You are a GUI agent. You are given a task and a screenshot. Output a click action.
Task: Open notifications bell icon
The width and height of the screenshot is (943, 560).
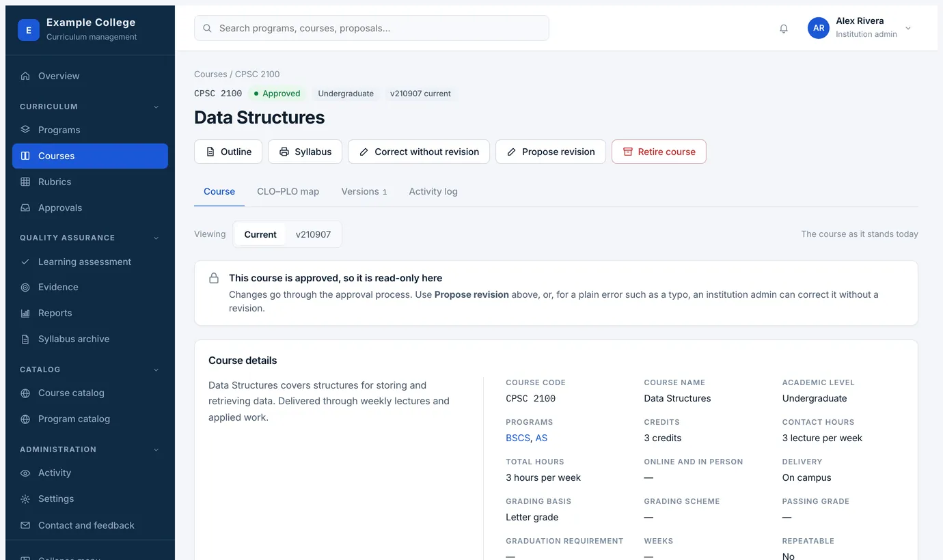coord(784,29)
